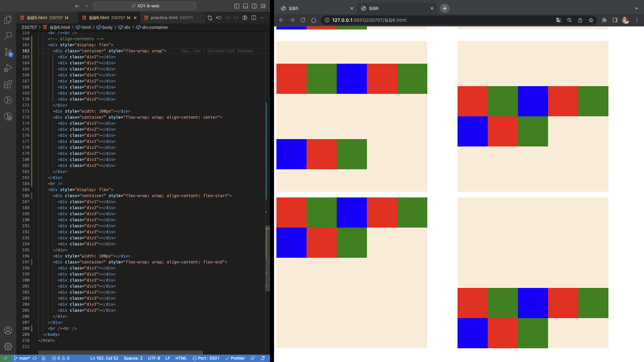644x362 pixels.
Task: Click the Git Graph status bar icon
Action: tap(44, 358)
